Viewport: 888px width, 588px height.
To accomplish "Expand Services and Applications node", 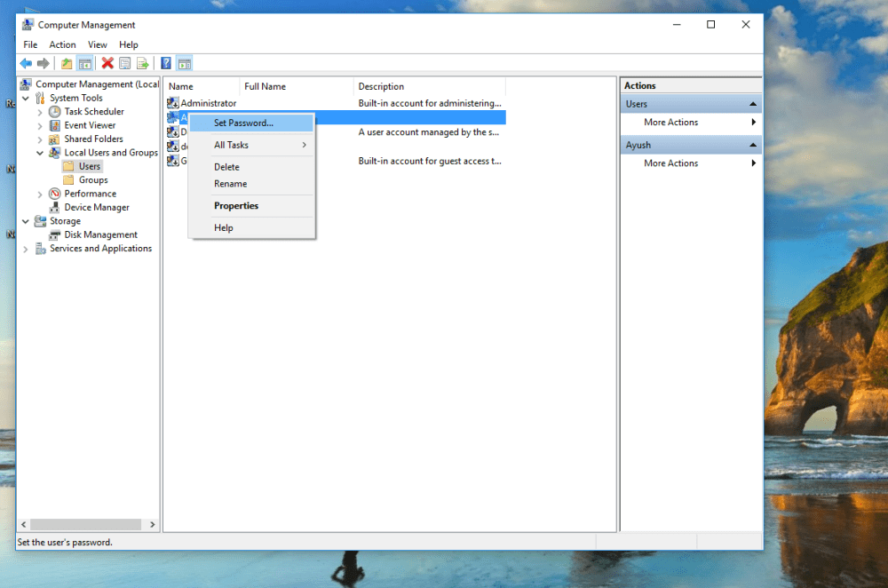I will tap(26, 249).
